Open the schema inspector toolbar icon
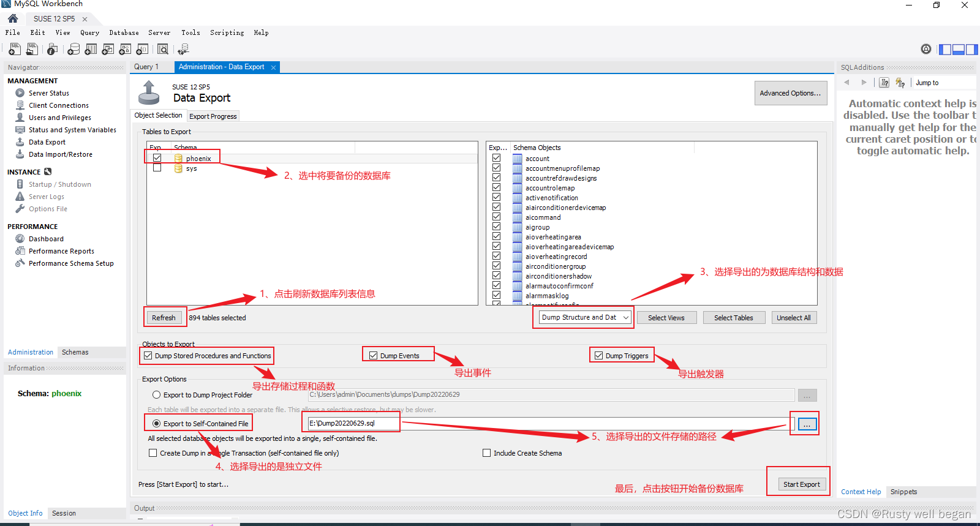The width and height of the screenshot is (980, 526). pos(53,49)
